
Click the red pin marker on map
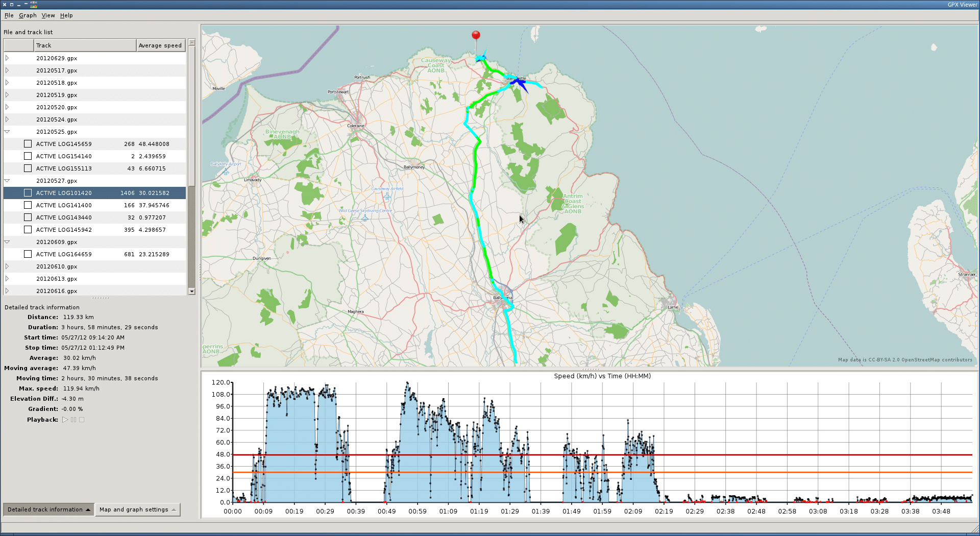[x=476, y=36]
